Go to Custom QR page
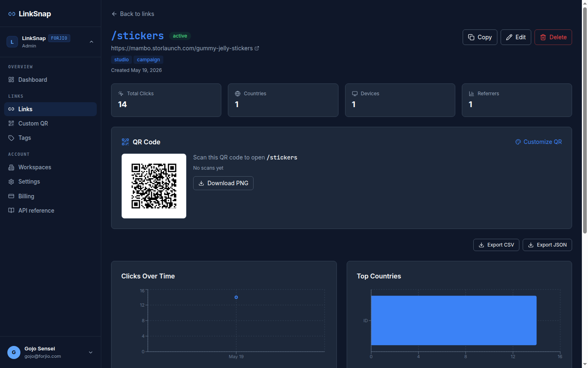The height and width of the screenshot is (368, 588). click(x=50, y=123)
